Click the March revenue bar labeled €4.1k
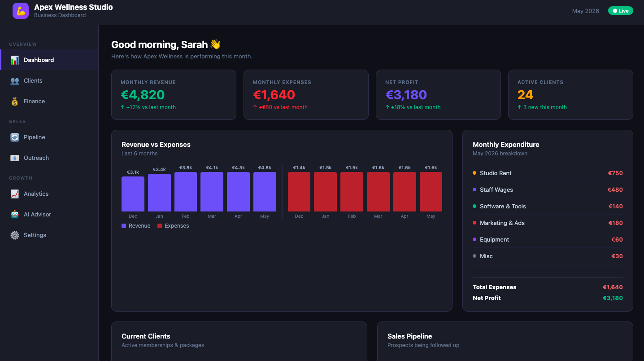644x361 pixels. (212, 192)
